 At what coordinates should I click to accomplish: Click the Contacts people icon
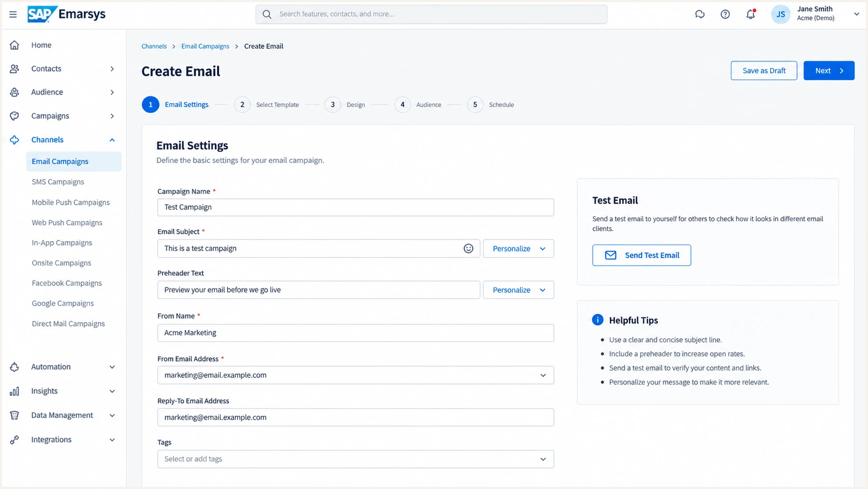[15, 69]
